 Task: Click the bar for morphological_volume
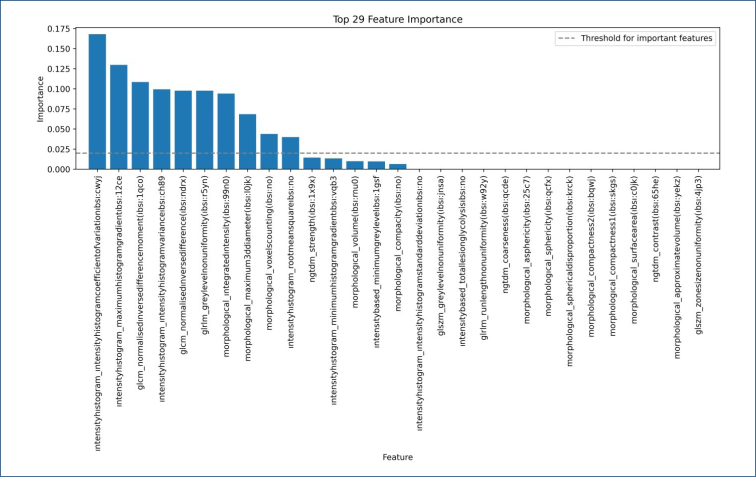tap(355, 165)
